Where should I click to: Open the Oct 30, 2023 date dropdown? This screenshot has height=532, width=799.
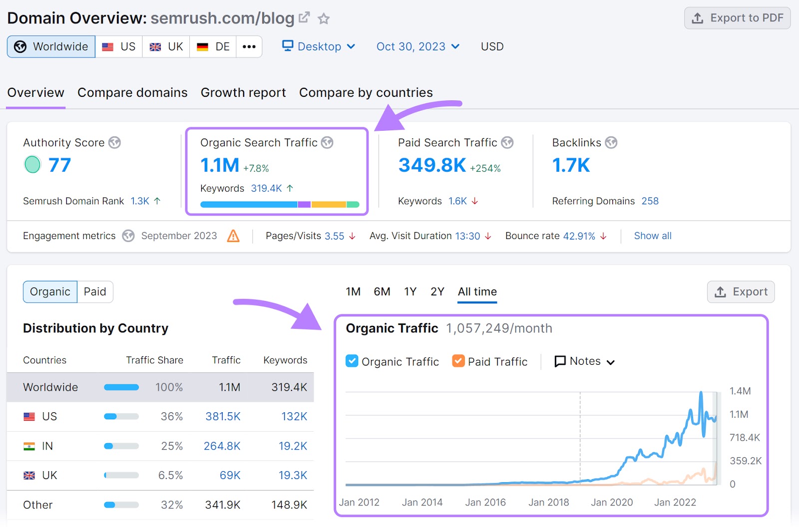click(417, 47)
